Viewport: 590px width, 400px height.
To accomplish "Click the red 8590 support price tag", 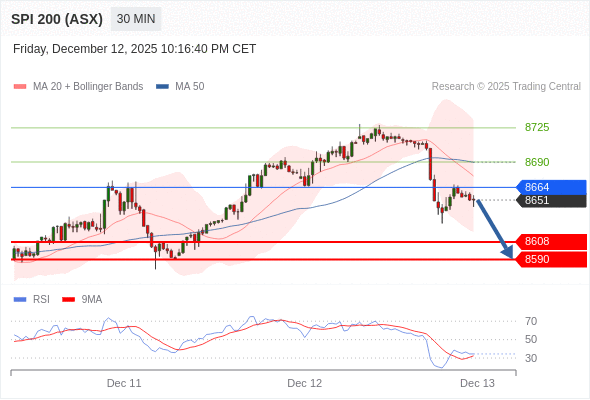I will pos(552,259).
